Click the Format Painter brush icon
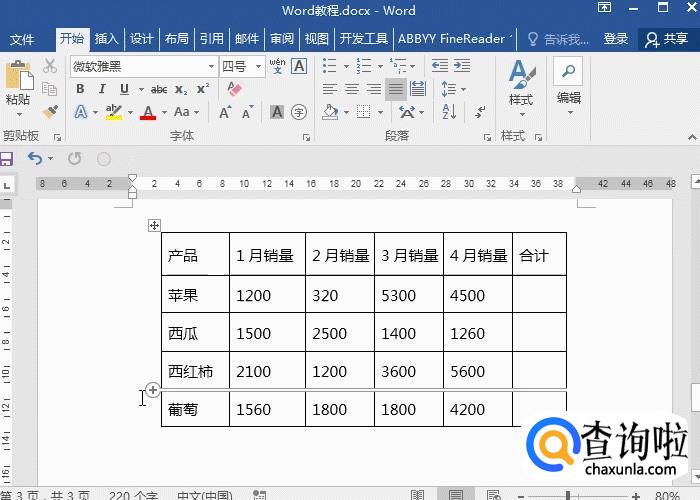The height and width of the screenshot is (500, 700). [x=50, y=112]
